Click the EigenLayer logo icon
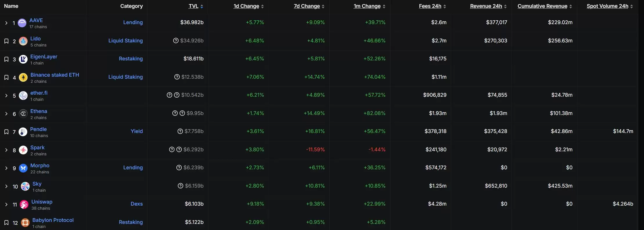 23,59
